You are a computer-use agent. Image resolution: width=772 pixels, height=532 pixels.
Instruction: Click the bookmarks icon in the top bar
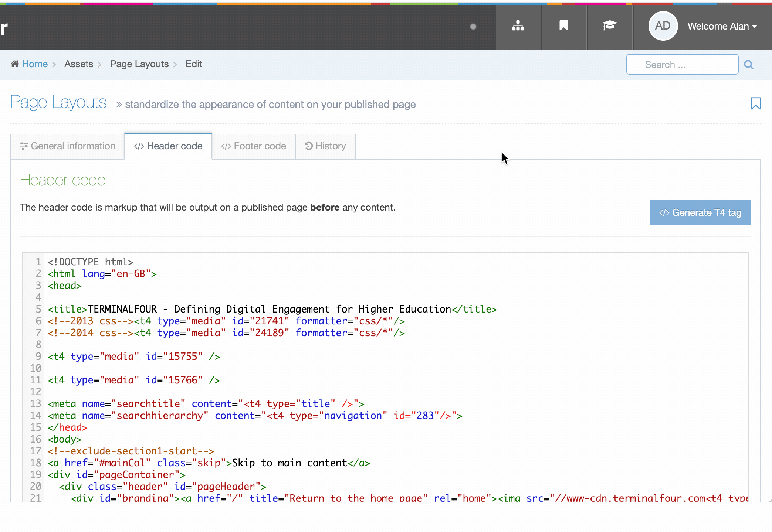coord(563,26)
